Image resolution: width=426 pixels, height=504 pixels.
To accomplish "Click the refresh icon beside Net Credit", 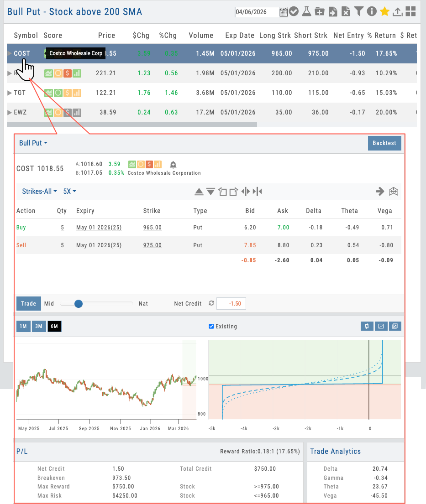I will pyautogui.click(x=211, y=303).
